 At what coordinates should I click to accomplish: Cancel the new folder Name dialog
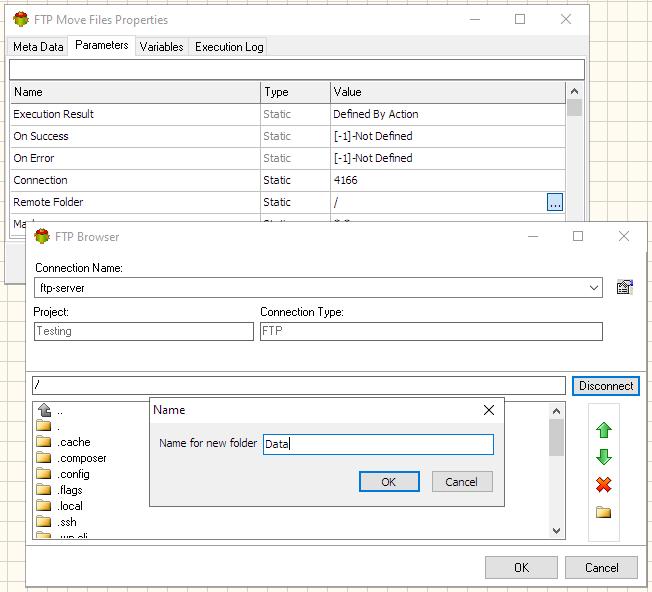coord(462,481)
